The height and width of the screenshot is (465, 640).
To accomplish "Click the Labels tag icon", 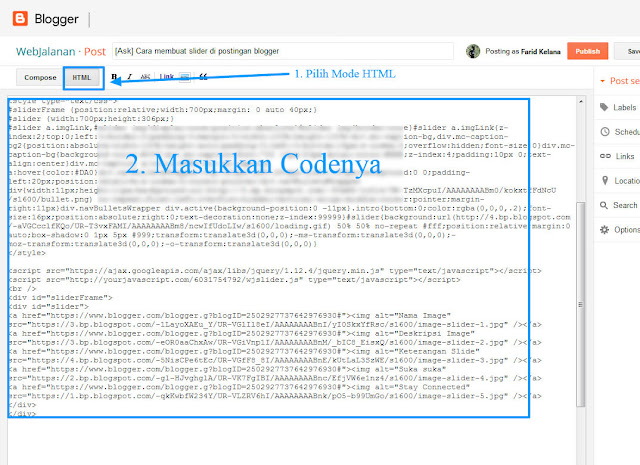I will tap(604, 107).
